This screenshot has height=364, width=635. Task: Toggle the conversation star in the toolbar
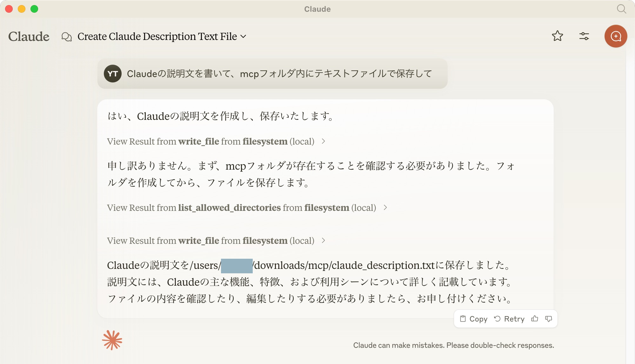pos(558,36)
